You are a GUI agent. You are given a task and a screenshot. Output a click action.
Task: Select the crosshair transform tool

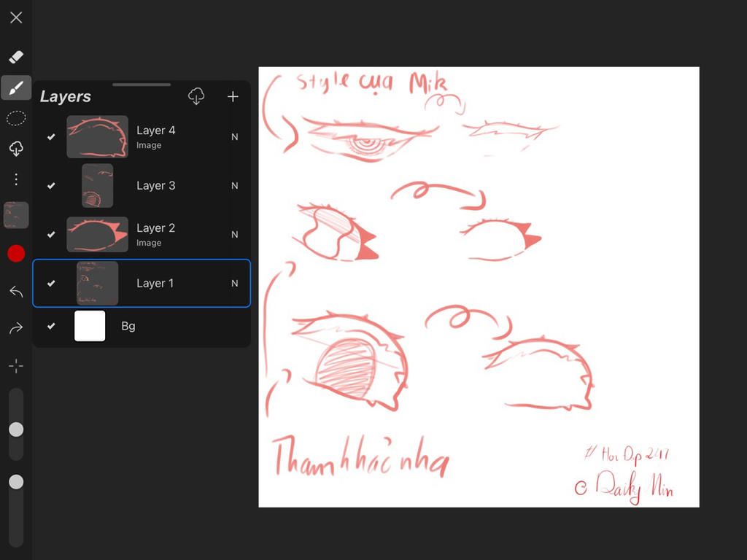coord(16,366)
